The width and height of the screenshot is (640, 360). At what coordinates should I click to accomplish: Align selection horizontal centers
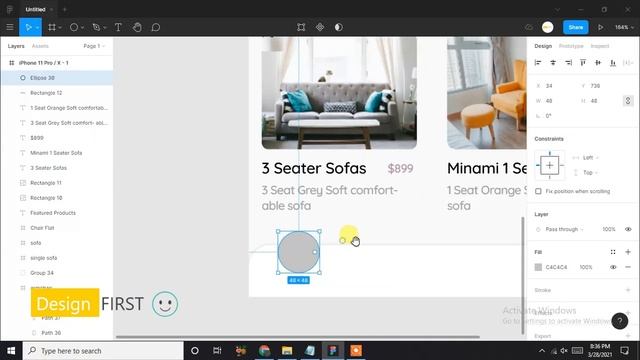[x=553, y=62]
